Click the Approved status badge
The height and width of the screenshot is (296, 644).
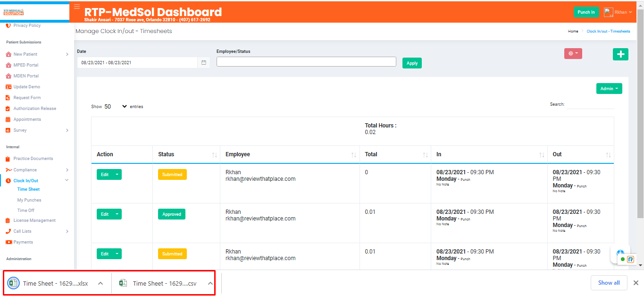pyautogui.click(x=172, y=214)
